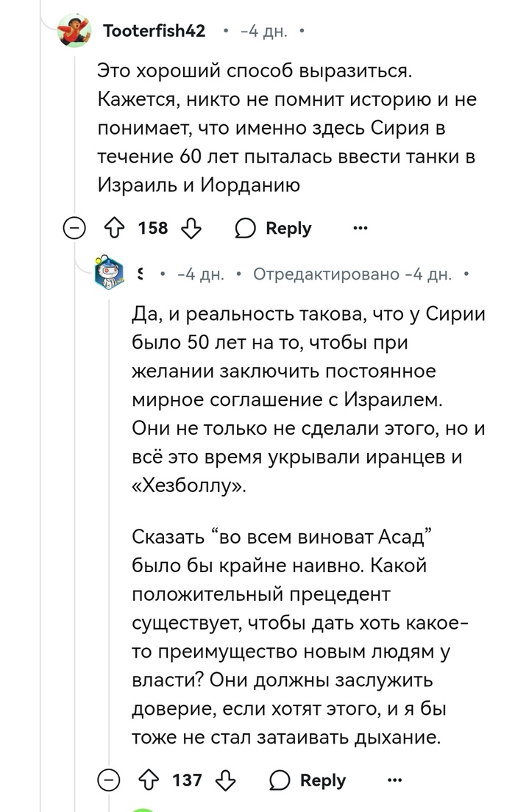
Task: Collapse the reply with 137 votes
Action: (x=109, y=779)
